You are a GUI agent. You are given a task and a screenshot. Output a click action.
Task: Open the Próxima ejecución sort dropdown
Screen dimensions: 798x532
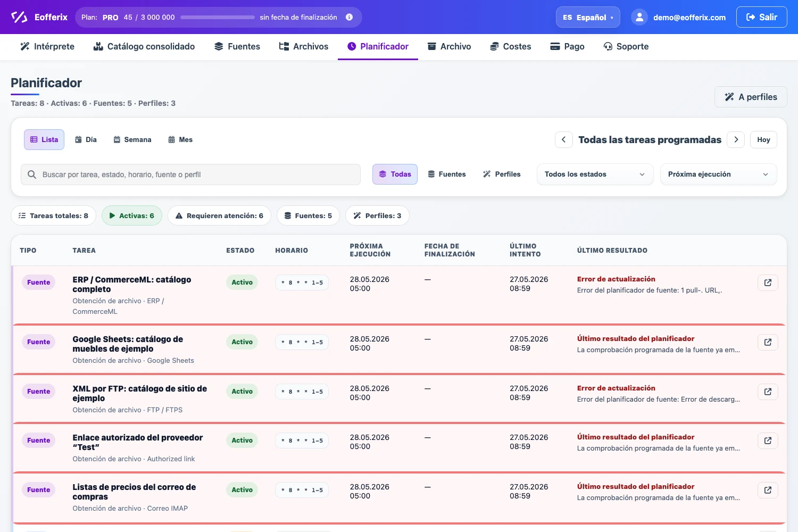click(x=719, y=174)
